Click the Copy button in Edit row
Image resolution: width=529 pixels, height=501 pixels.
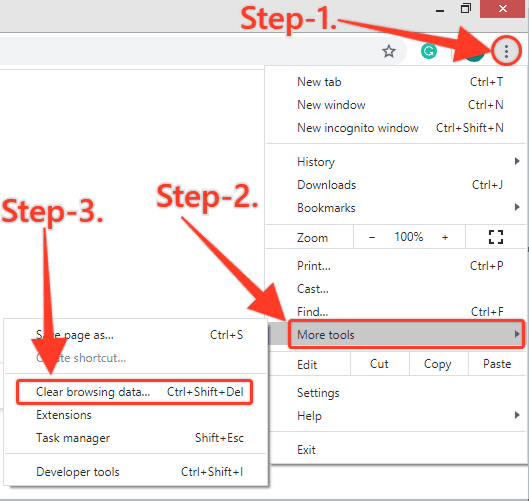[x=438, y=364]
